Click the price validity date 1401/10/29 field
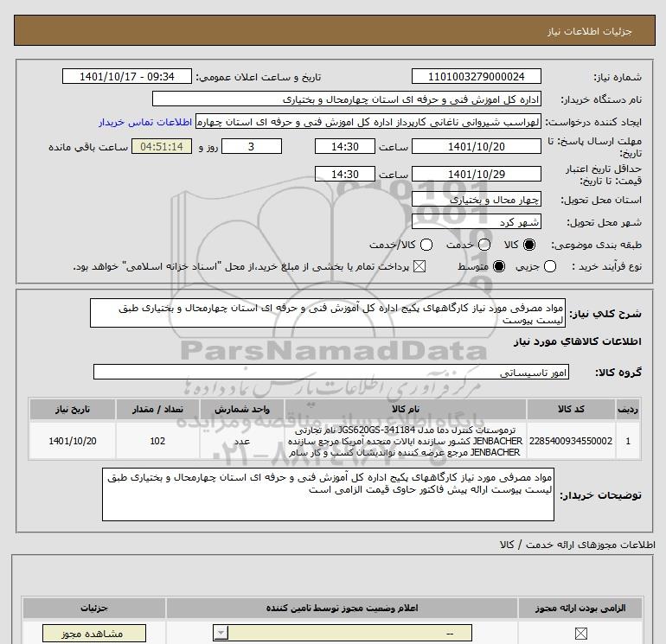Viewport: 666px width, 644px height. [476, 174]
